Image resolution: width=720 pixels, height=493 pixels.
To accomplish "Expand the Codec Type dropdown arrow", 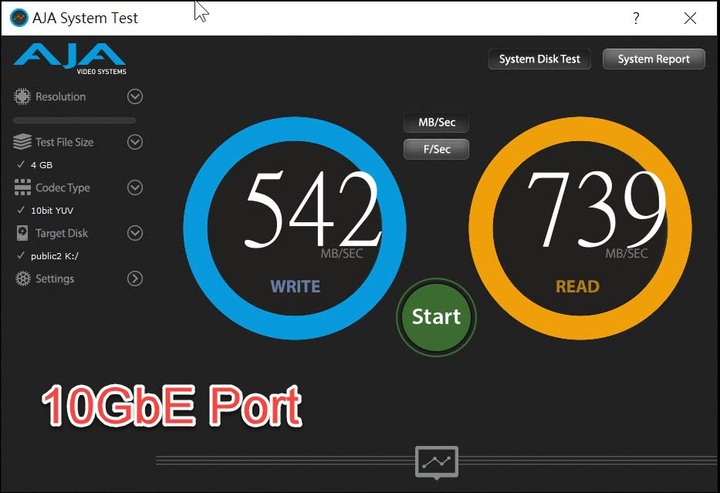I will pos(135,187).
